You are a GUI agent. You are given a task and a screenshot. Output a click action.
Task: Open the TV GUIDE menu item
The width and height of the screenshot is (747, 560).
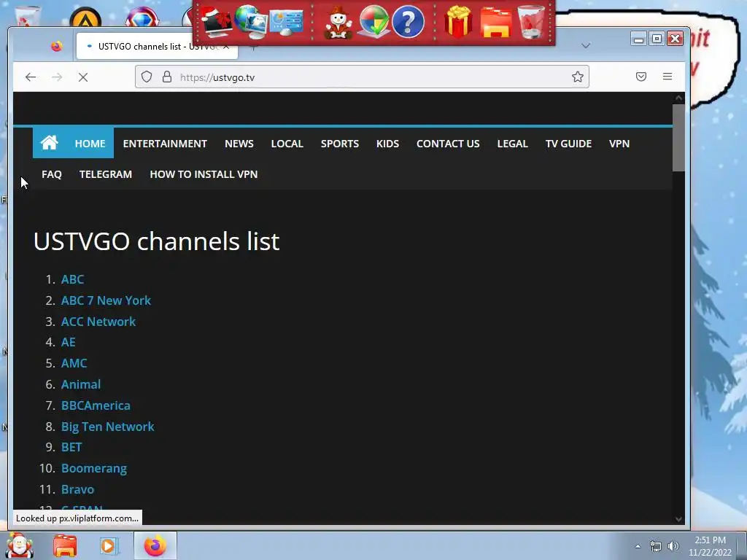(x=568, y=144)
